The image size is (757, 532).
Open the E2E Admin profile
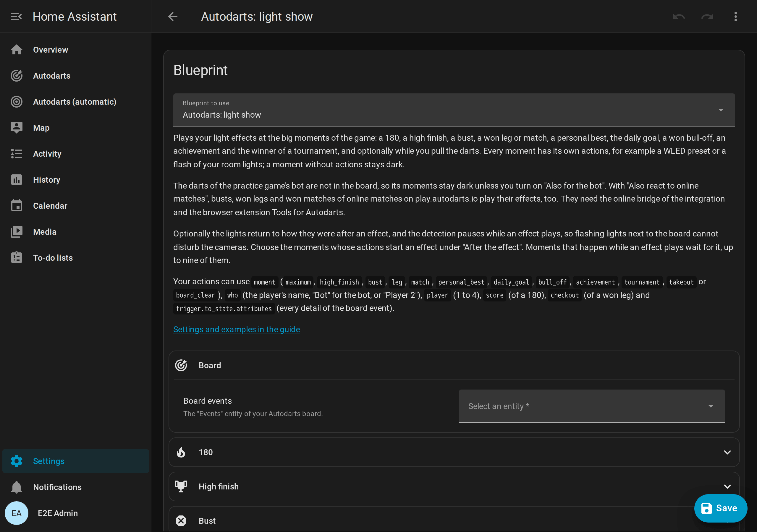pos(75,513)
